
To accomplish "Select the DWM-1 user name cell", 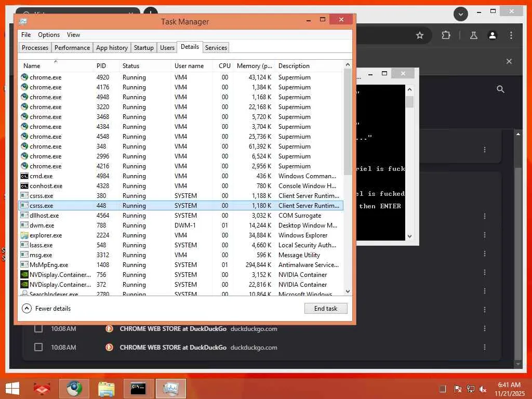I will coord(185,225).
